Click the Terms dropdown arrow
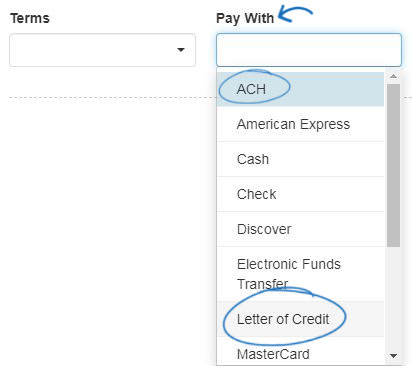This screenshot has width=412, height=379. pyautogui.click(x=181, y=50)
